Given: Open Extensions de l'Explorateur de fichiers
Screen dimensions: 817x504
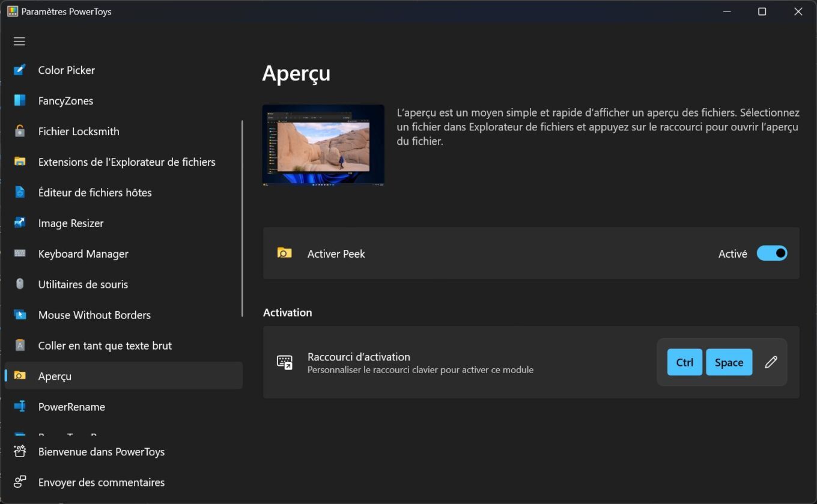Looking at the screenshot, I should (x=124, y=162).
